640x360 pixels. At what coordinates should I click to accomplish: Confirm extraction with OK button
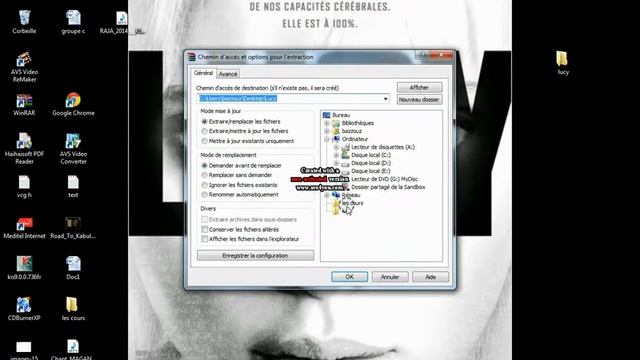[349, 277]
